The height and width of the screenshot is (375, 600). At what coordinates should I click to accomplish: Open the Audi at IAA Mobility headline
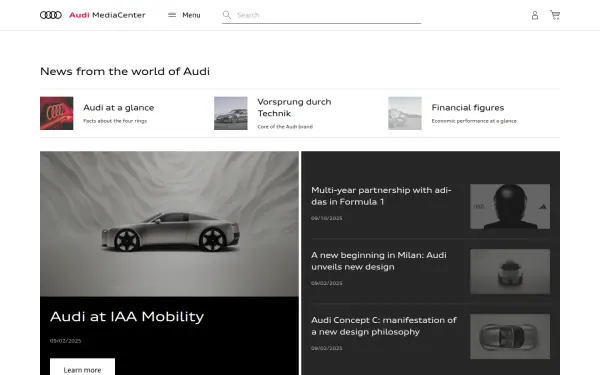127,316
